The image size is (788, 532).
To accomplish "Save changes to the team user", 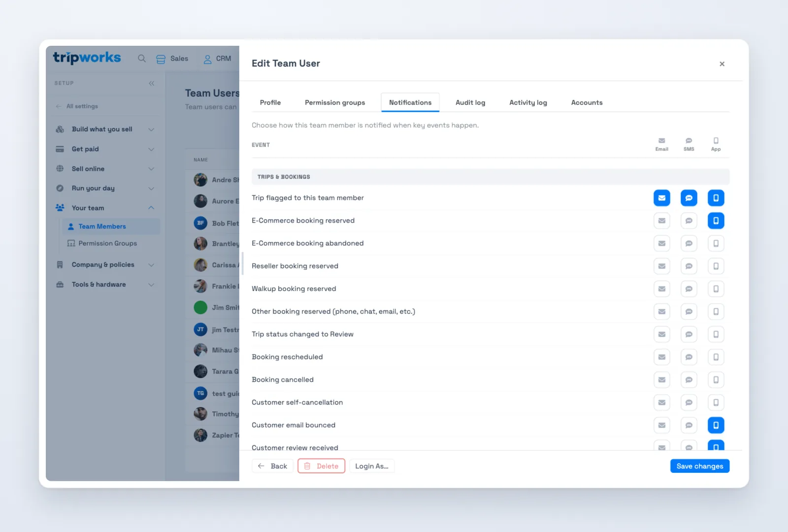I will click(x=700, y=466).
